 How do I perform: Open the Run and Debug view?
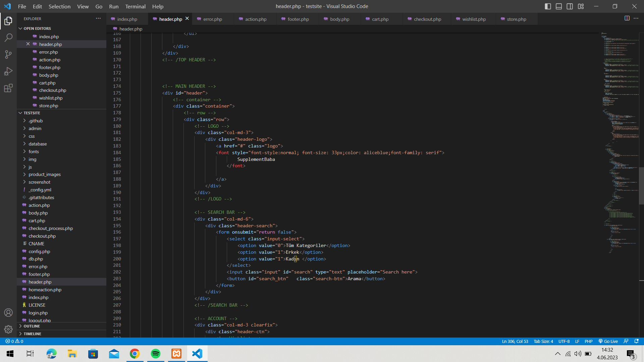click(8, 71)
